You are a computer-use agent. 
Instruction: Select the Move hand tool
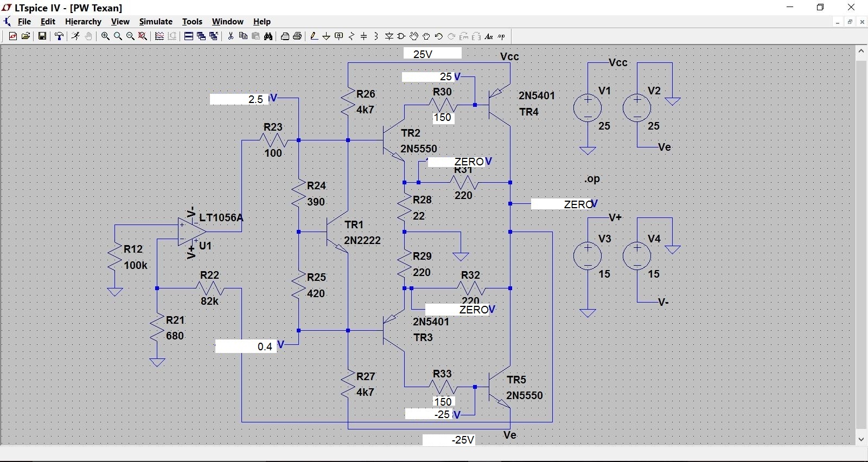pos(414,36)
